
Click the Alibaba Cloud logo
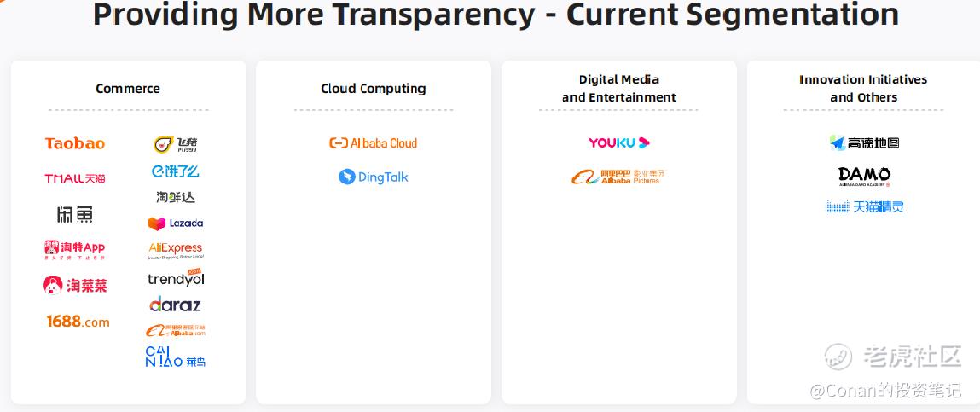coord(373,143)
